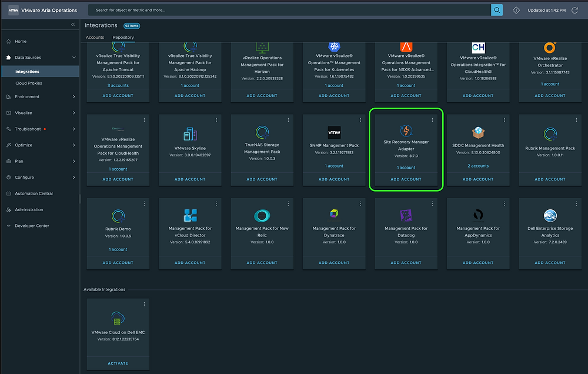The height and width of the screenshot is (374, 588).
Task: Click the Management Pack for Datadog icon
Action: [406, 216]
